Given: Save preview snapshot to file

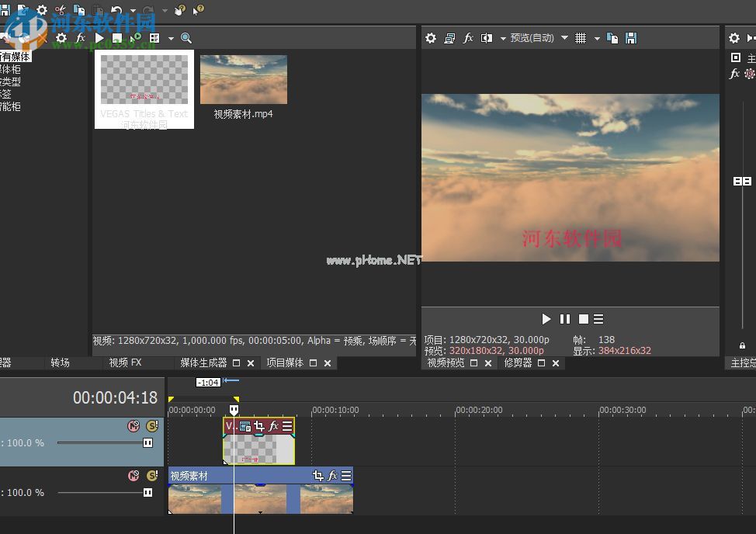Looking at the screenshot, I should (631, 38).
